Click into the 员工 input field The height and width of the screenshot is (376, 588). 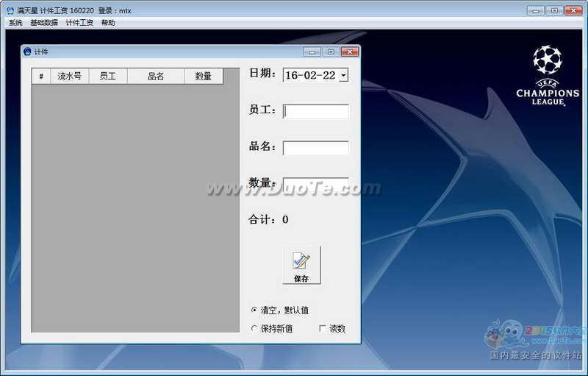(x=316, y=111)
